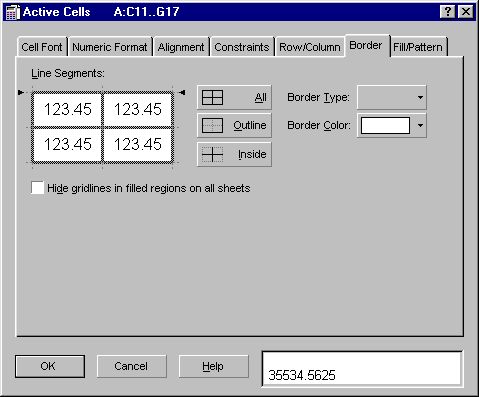Apply borders to All line segments

click(234, 97)
